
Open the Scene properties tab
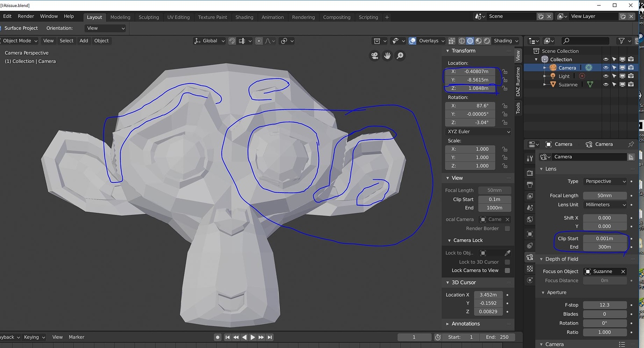(530, 208)
